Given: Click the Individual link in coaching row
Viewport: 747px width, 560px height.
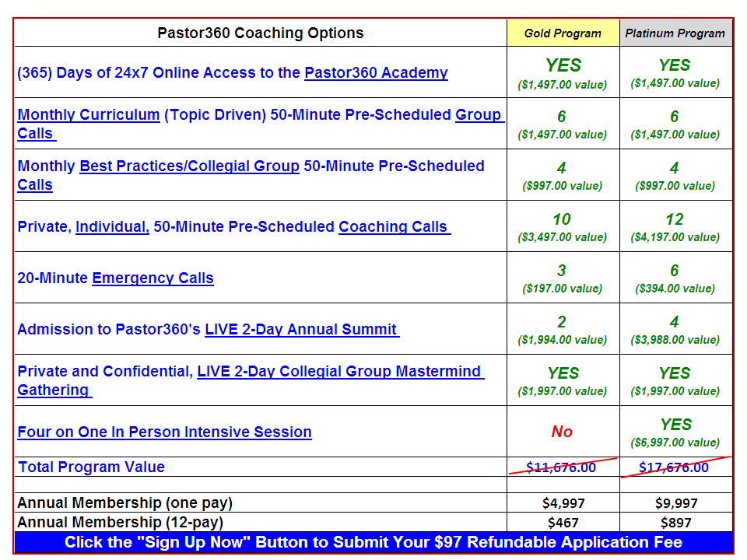Looking at the screenshot, I should tap(112, 226).
